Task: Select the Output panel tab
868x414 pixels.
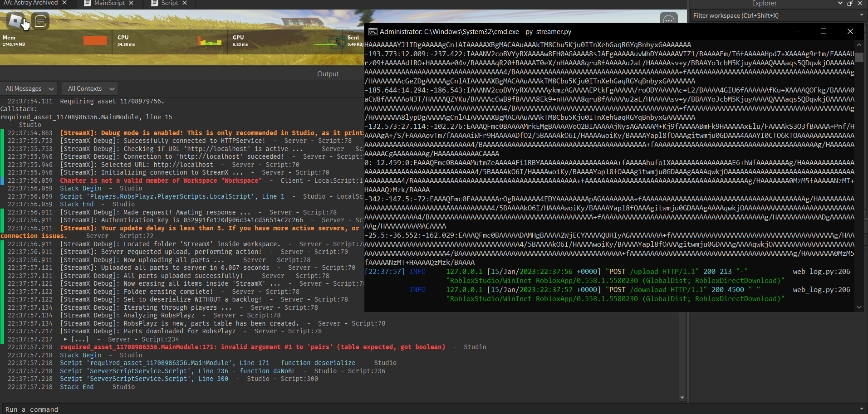Action: click(328, 73)
